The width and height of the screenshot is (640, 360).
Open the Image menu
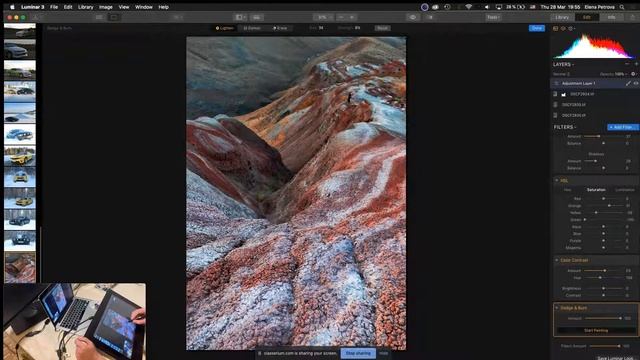106,7
